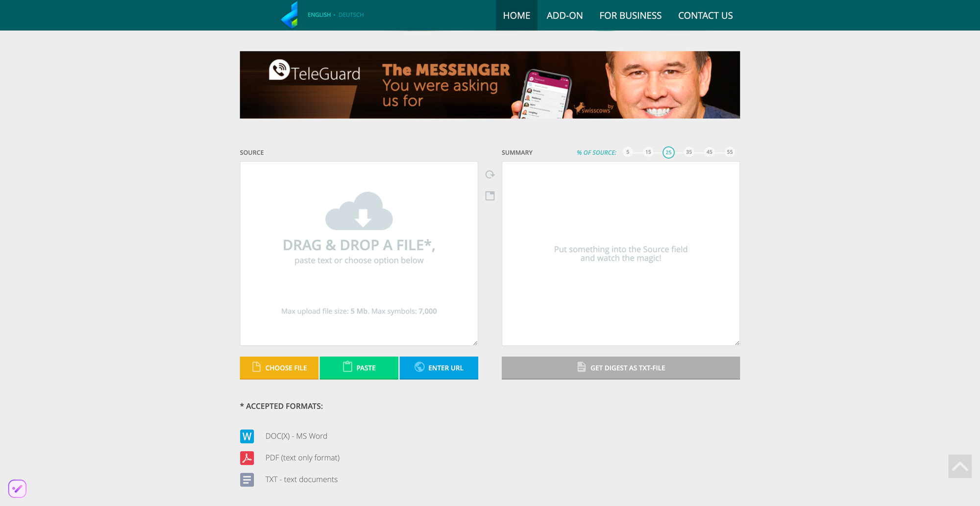
Task: Click inside the Source text area
Action: 359,254
